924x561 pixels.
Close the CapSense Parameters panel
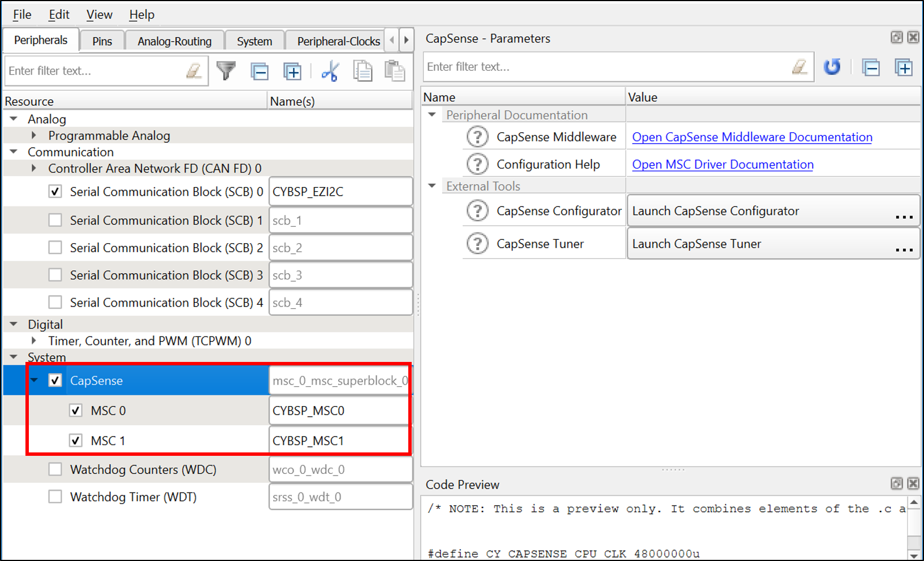tap(913, 37)
